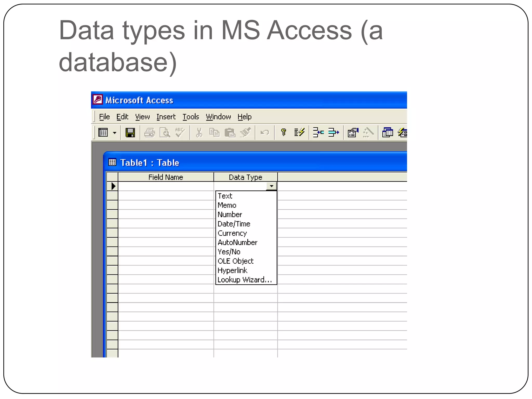Image resolution: width=532 pixels, height=399 pixels.
Task: Click the Data Type dropdown arrow
Action: 271,186
